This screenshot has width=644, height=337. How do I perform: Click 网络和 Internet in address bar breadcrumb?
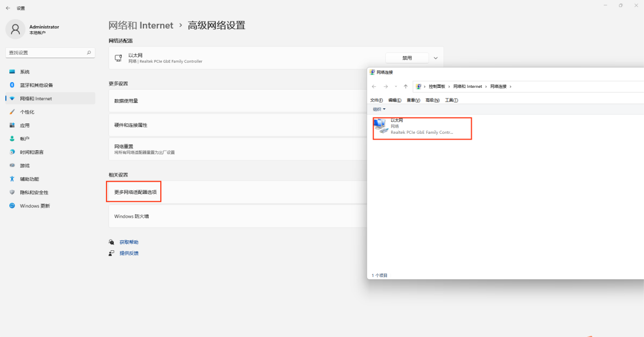pyautogui.click(x=467, y=86)
